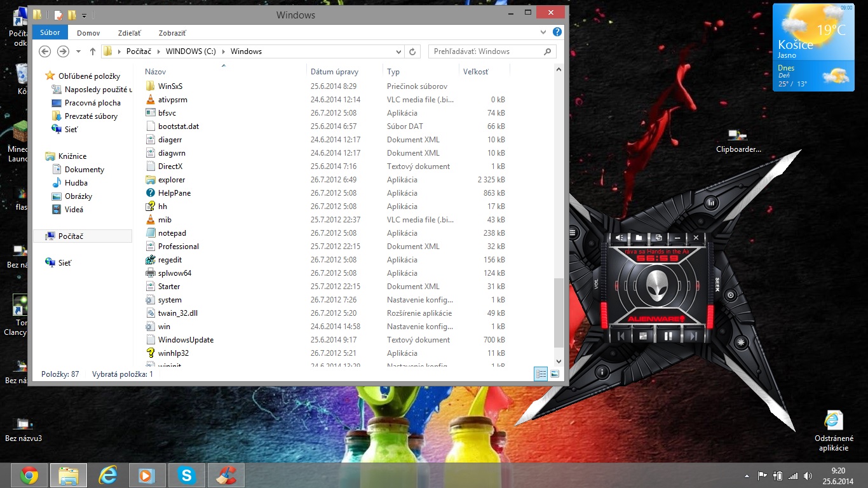Select Počítač in the navigation pane
The width and height of the screenshot is (868, 488).
coord(82,236)
